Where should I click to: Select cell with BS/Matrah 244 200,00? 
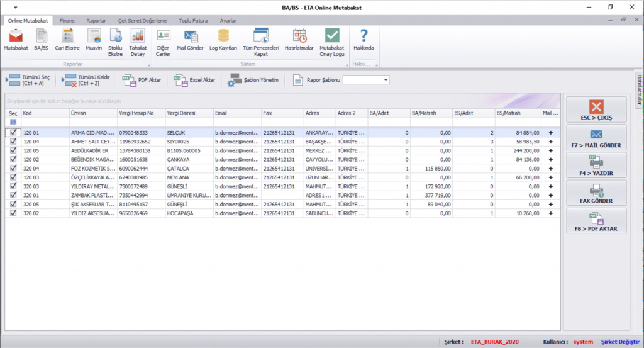tap(518, 151)
